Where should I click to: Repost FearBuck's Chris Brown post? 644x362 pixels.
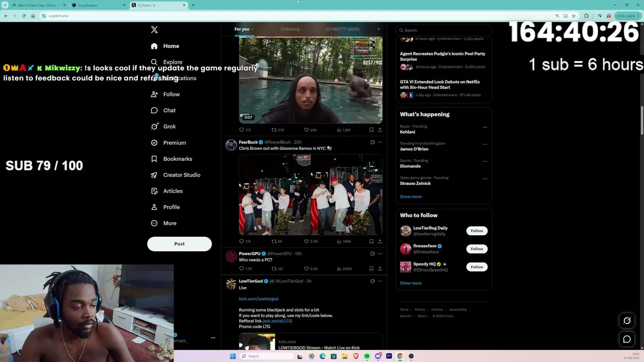point(277,241)
